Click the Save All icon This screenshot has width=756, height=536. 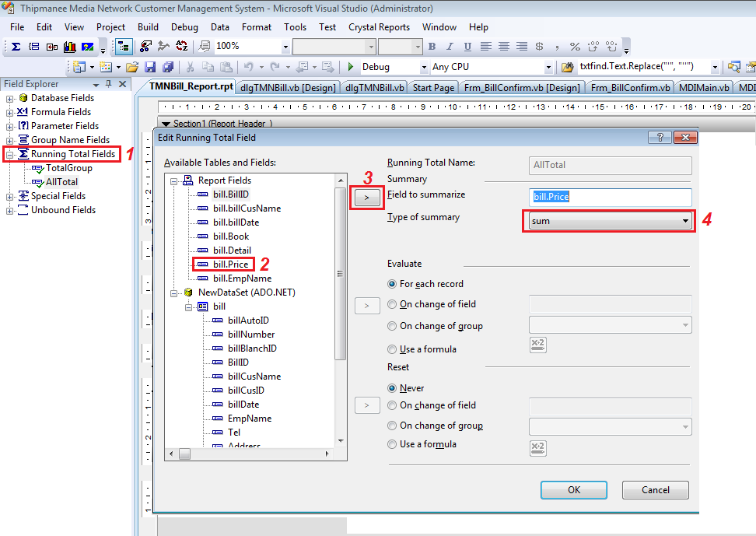[x=168, y=67]
